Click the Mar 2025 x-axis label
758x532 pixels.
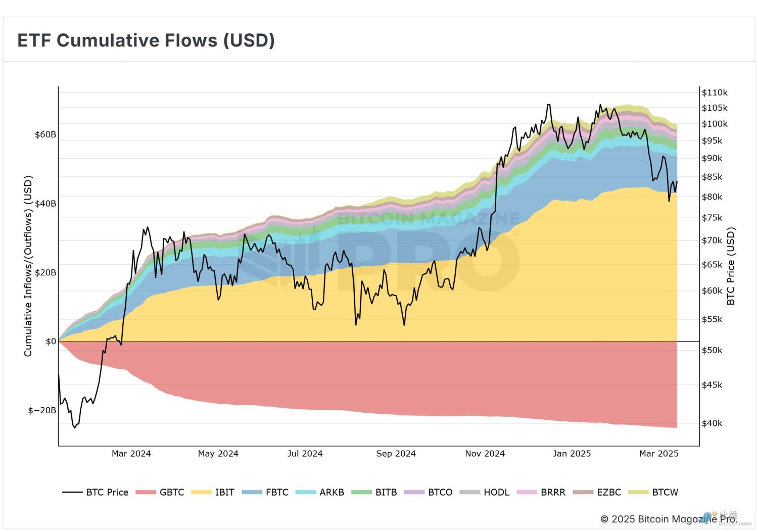[659, 454]
